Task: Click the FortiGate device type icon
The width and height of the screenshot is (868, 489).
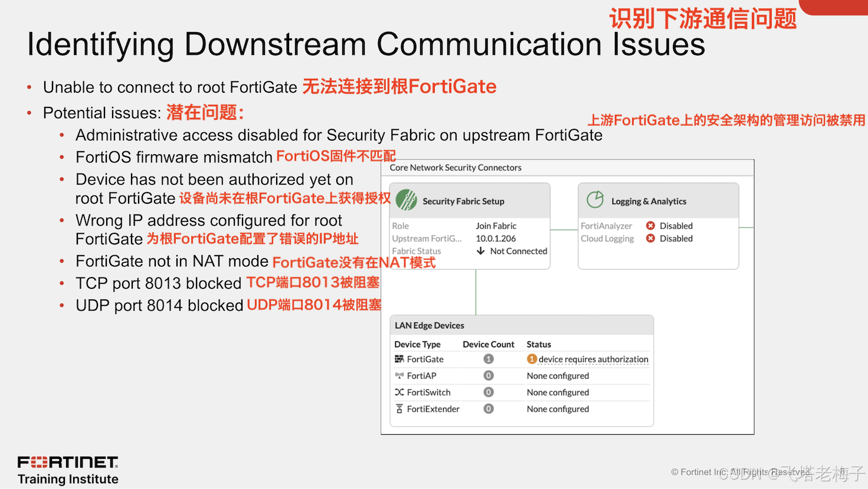Action: (399, 359)
